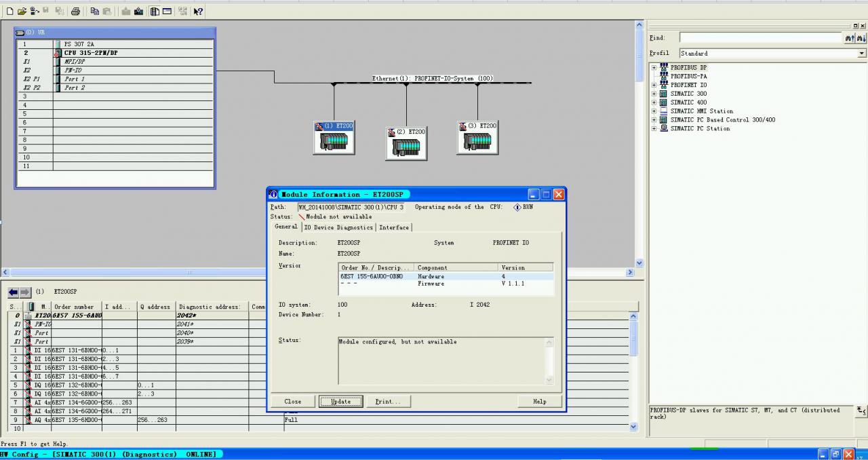Toggle the hardware catalog view icon
This screenshot has height=460, width=868.
click(x=155, y=11)
